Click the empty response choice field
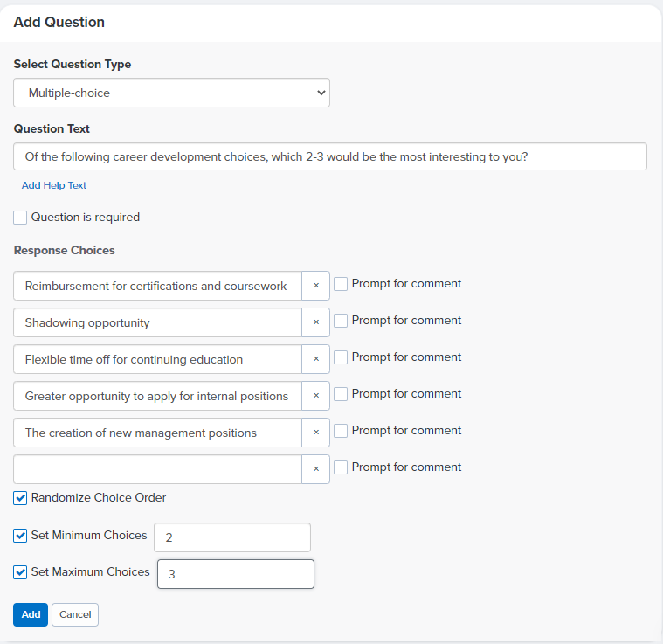 [x=158, y=469]
